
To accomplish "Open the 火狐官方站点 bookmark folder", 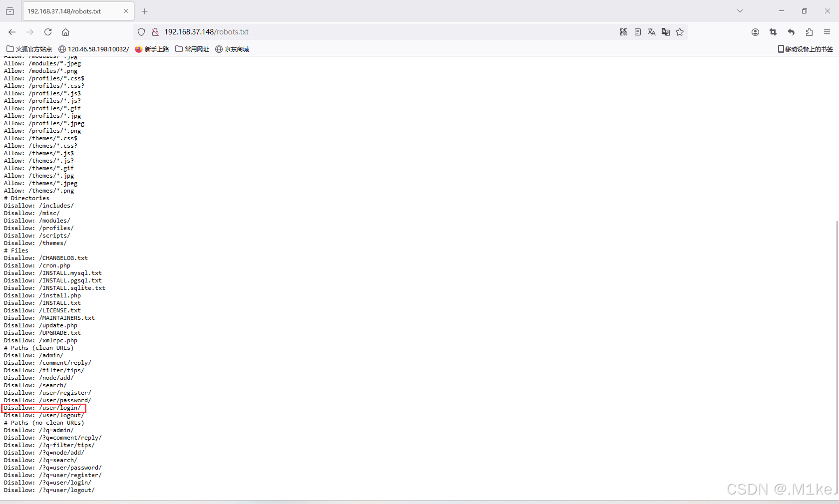I will point(29,49).
